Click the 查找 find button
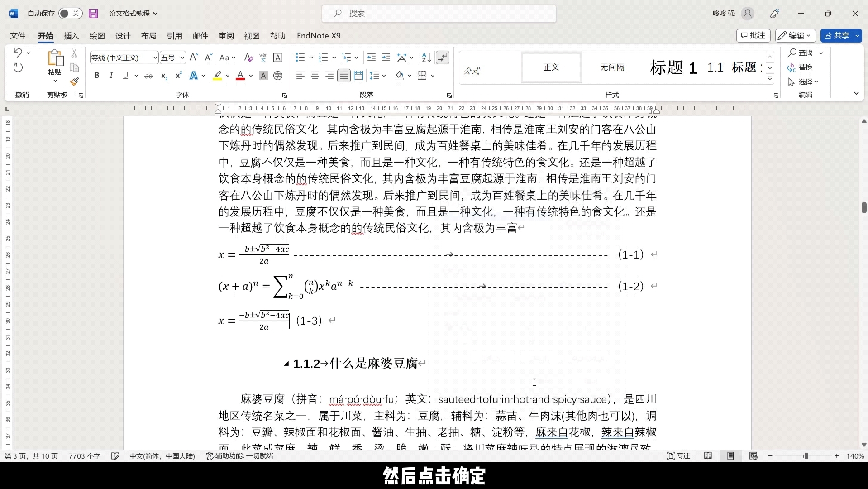 coord(801,53)
